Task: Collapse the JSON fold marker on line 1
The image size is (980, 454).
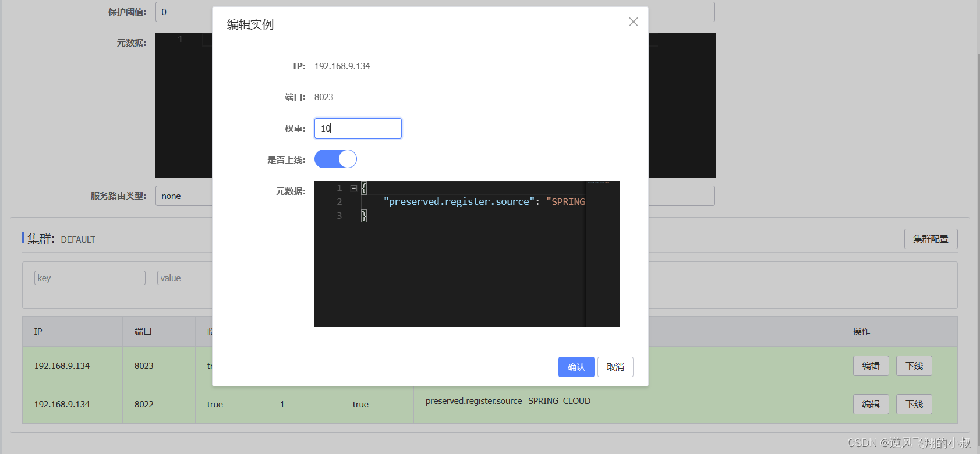Action: pyautogui.click(x=353, y=188)
